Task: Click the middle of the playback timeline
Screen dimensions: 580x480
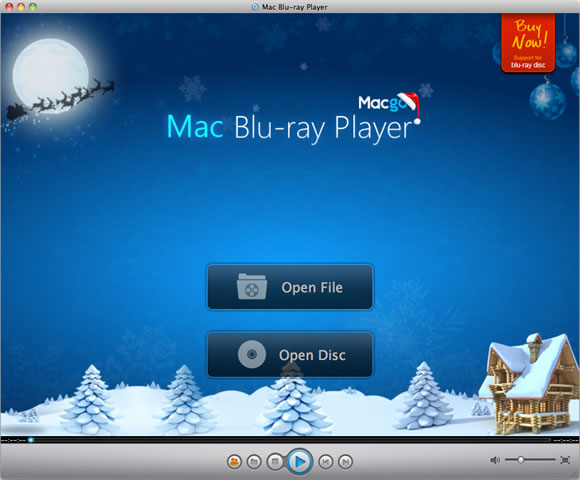Action: pyautogui.click(x=290, y=440)
